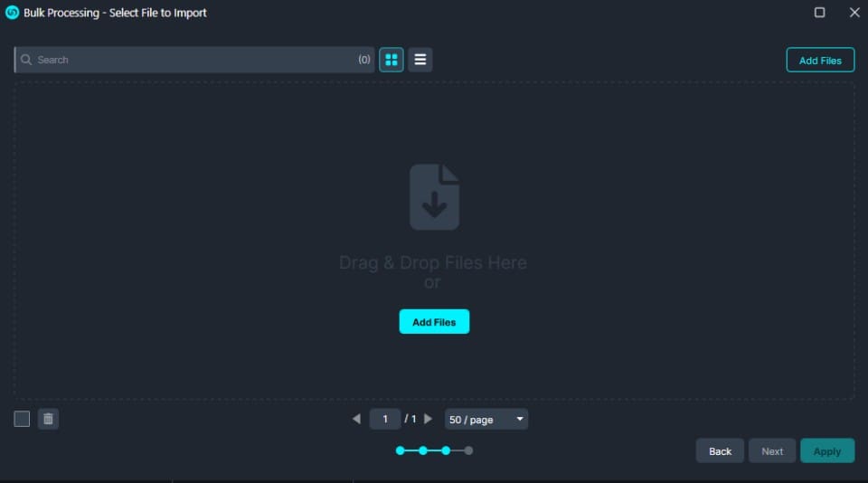The height and width of the screenshot is (483, 868).
Task: Click the app logo in title bar
Action: tap(12, 13)
